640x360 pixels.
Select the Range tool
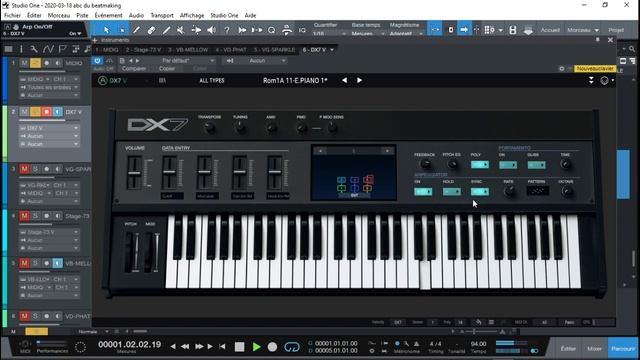tap(122, 30)
